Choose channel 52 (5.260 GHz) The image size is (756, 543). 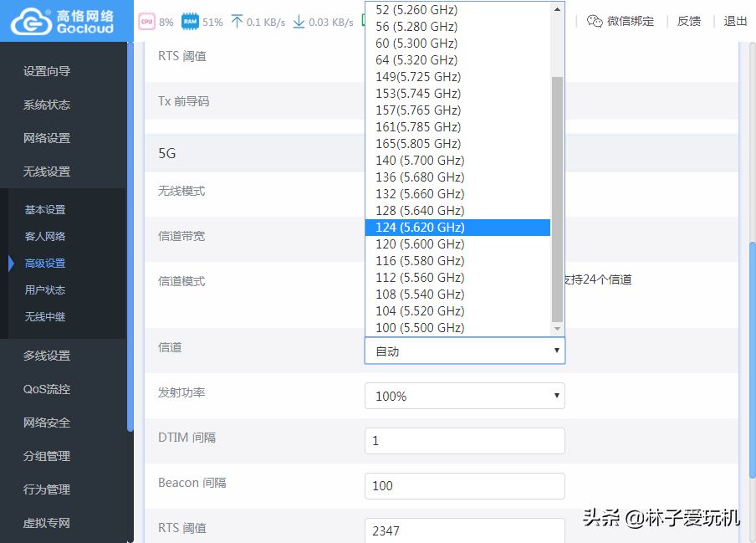(x=457, y=10)
